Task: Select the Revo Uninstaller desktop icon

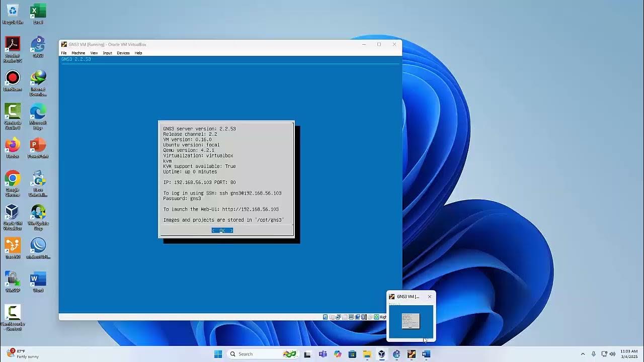Action: point(38,184)
